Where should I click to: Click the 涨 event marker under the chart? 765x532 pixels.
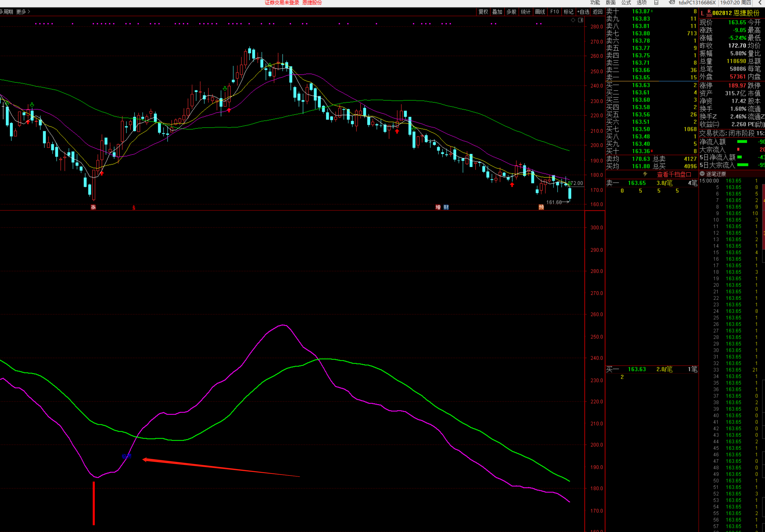pyautogui.click(x=93, y=207)
